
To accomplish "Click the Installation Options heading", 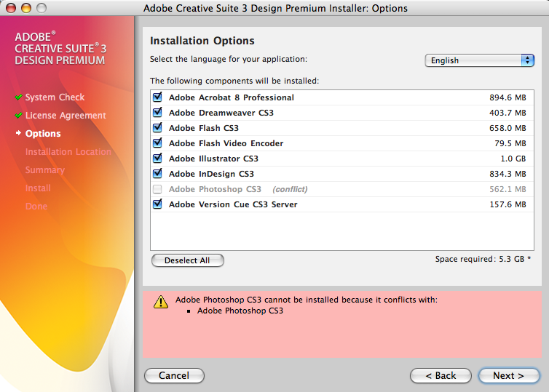I will click(202, 41).
